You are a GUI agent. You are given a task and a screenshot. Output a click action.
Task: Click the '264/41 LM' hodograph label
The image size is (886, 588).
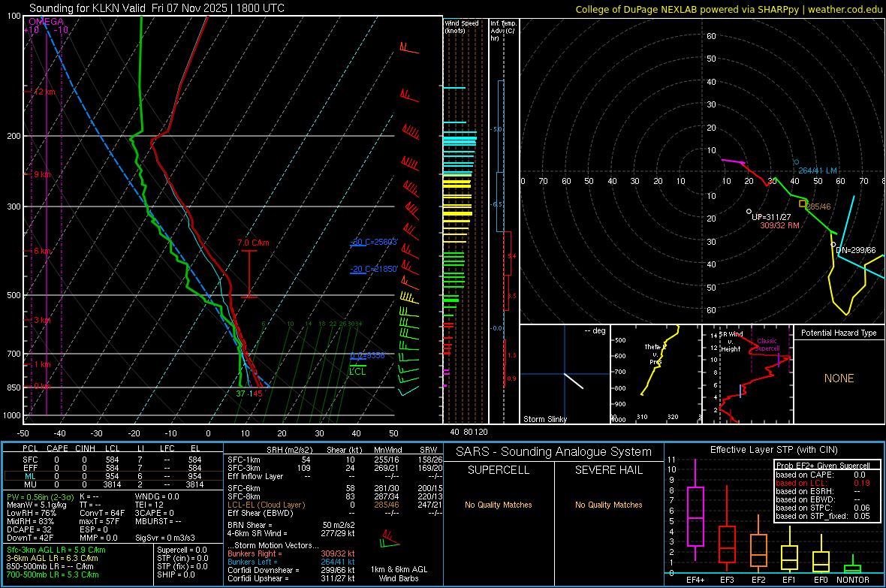818,170
